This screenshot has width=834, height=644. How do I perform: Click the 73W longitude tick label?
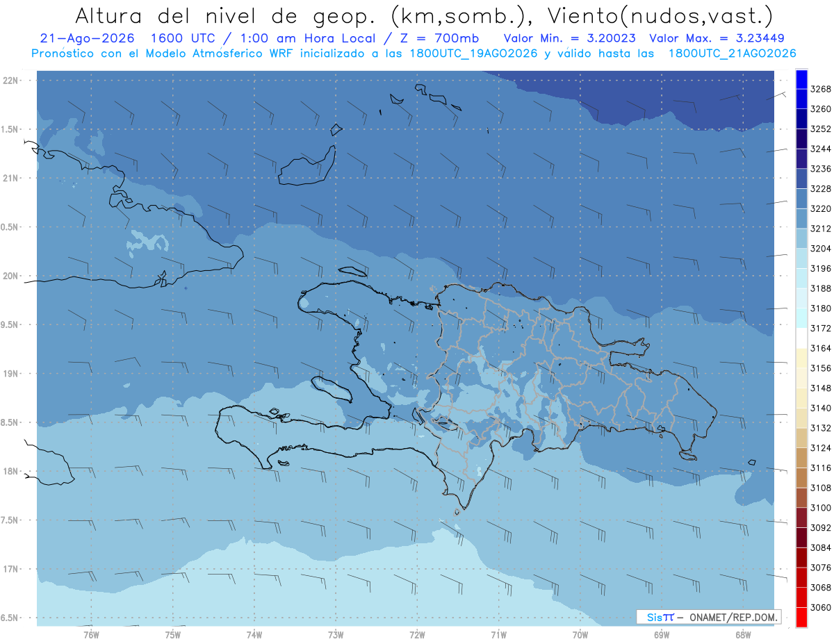336,634
